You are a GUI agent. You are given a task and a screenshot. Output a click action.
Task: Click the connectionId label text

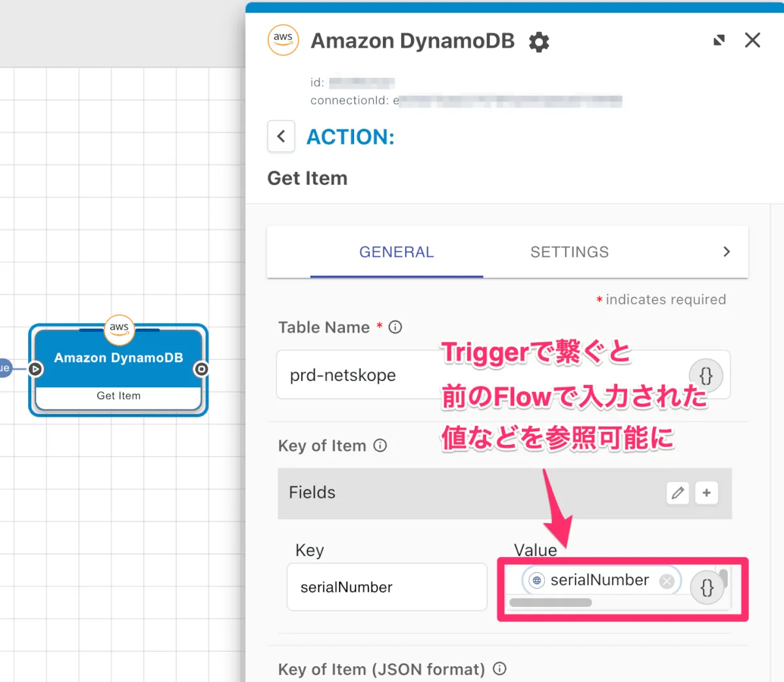point(350,101)
